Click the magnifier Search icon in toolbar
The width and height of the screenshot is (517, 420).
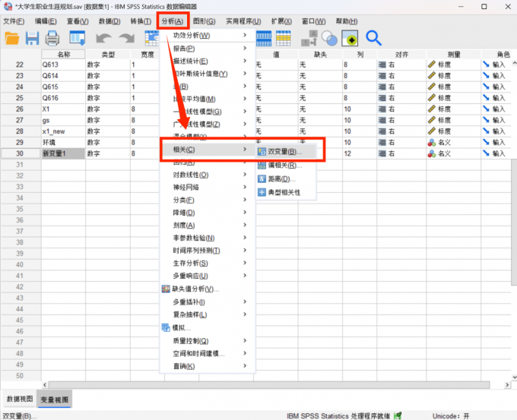(373, 38)
